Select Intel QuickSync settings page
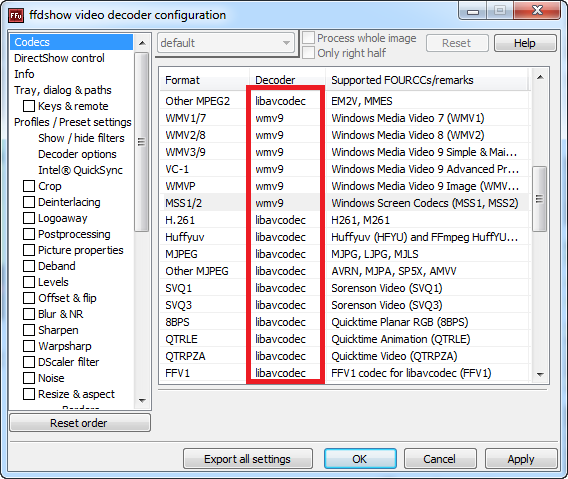 80,170
